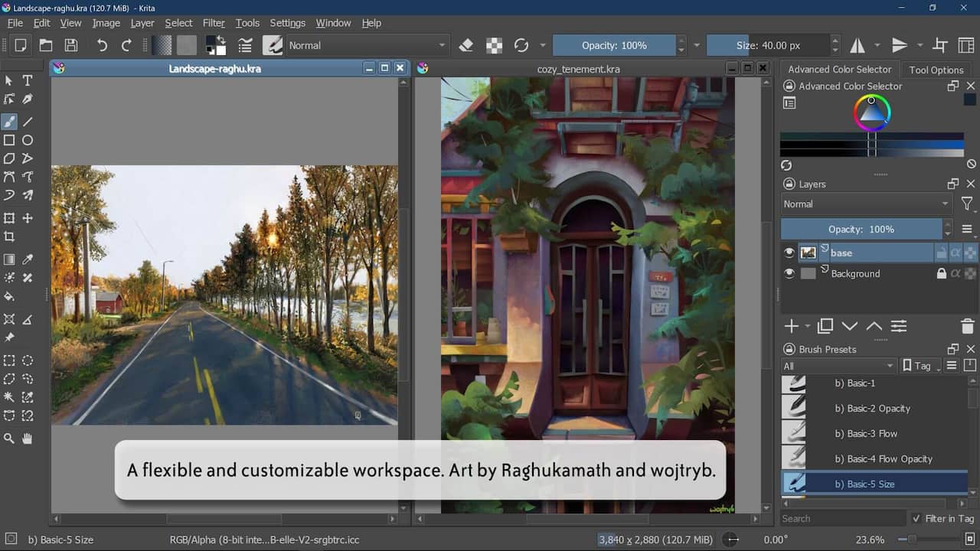Open an existing file from toolbar

pos(46,45)
